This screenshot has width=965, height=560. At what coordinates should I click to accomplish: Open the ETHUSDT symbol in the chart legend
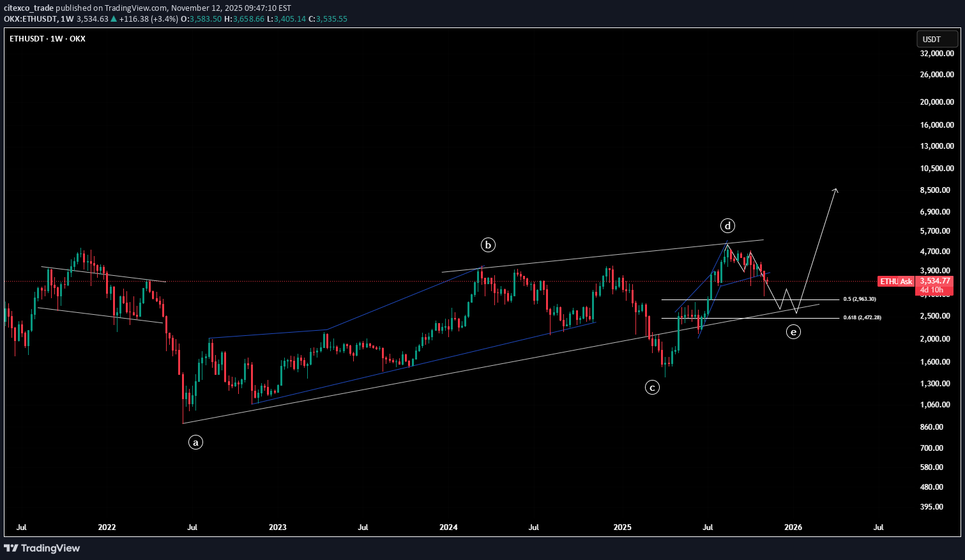[x=27, y=38]
